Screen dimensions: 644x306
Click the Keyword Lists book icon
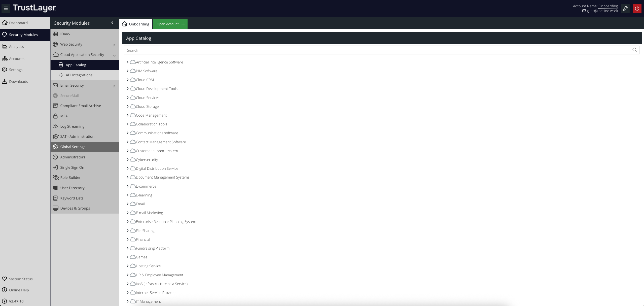pyautogui.click(x=55, y=198)
